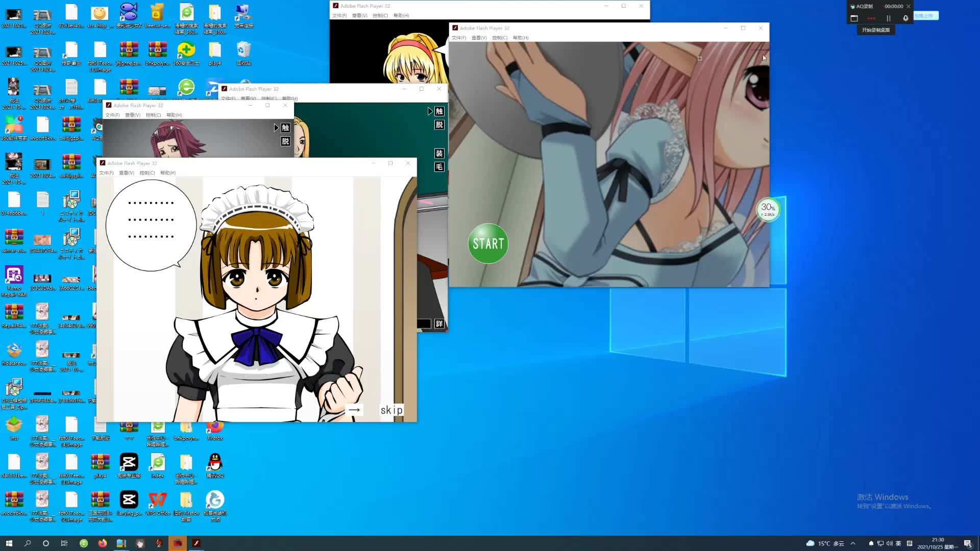The width and height of the screenshot is (980, 551).
Task: Select the 极客卸载机 desktop icon
Action: coord(215,507)
